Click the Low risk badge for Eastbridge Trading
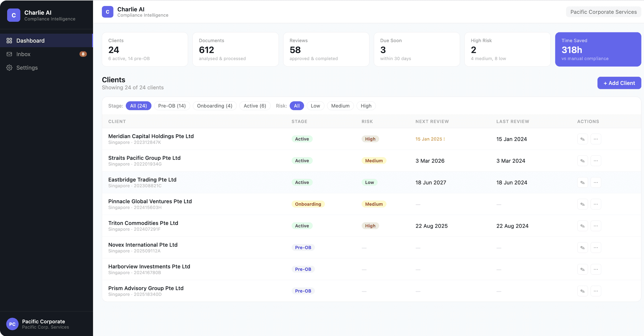 (369, 182)
